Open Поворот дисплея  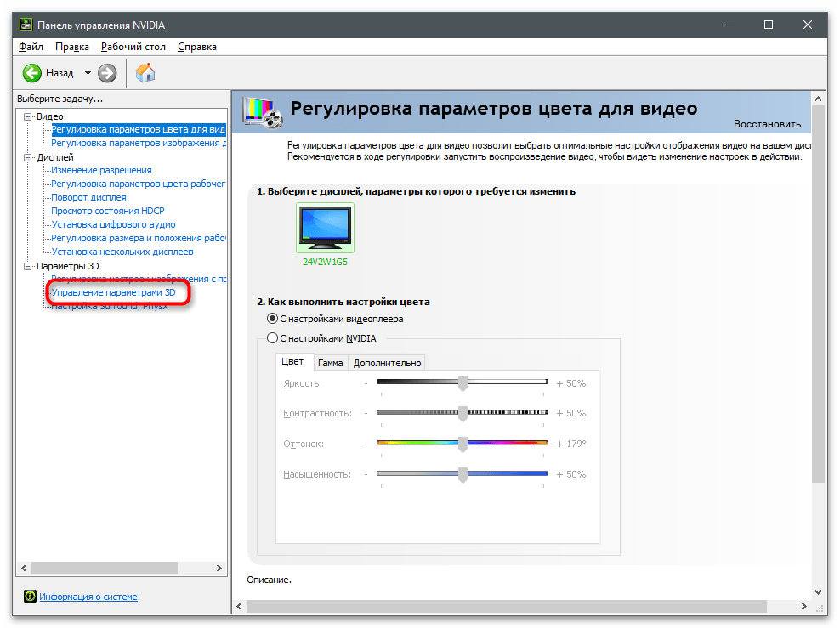click(89, 197)
